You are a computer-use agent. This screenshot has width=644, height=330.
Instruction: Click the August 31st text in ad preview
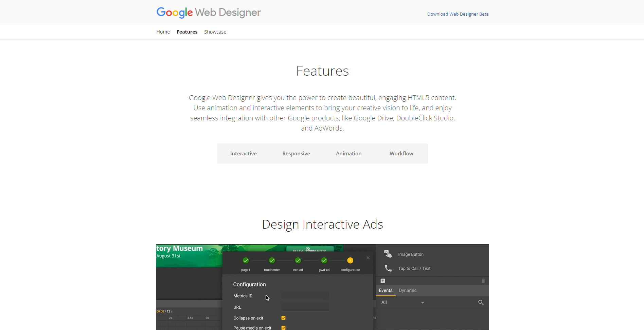168,256
